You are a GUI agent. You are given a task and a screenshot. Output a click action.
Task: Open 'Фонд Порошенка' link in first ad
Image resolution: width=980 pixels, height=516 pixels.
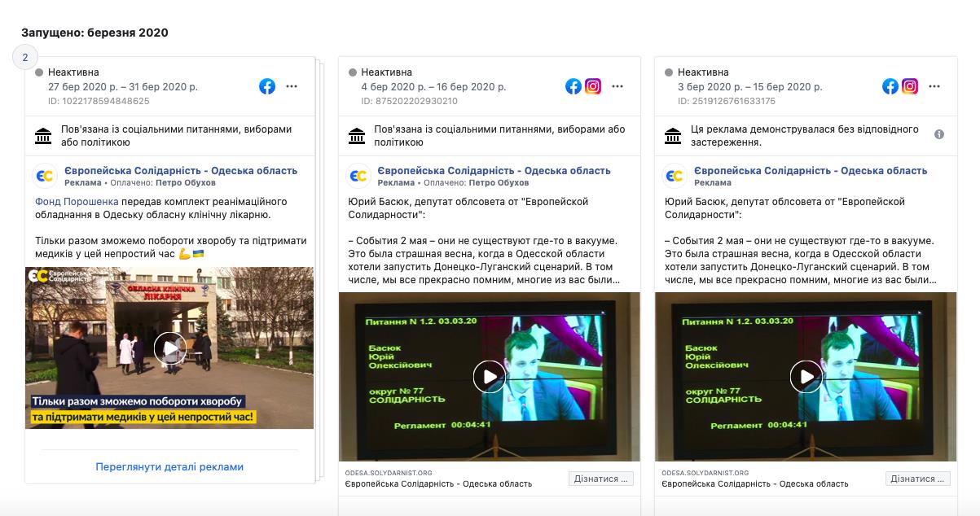77,201
